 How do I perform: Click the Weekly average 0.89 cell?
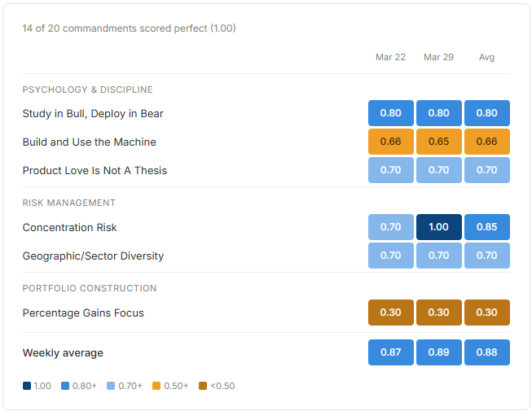pyautogui.click(x=438, y=352)
